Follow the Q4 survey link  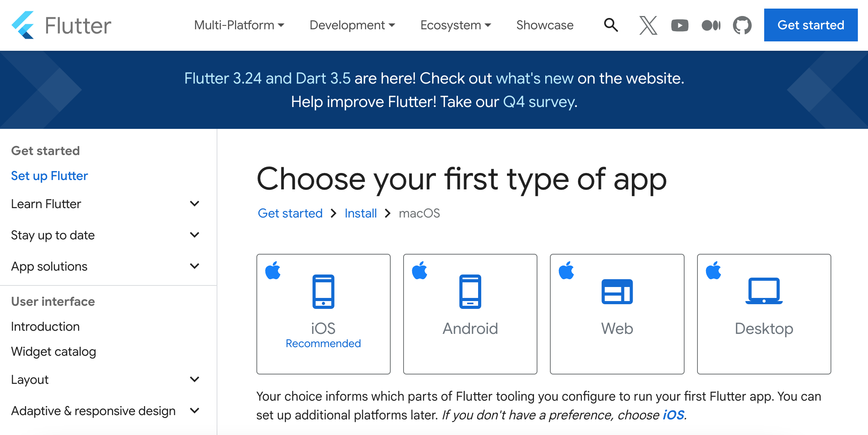539,102
